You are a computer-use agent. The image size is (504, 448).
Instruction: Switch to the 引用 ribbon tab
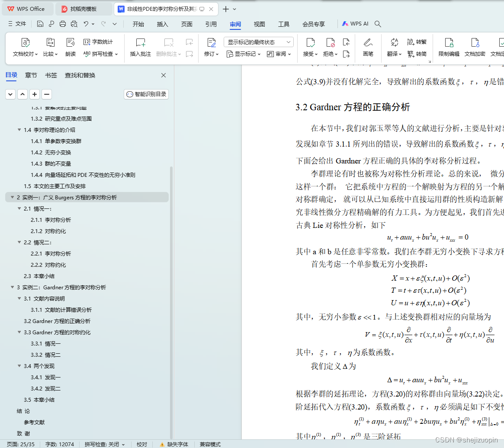(x=211, y=24)
